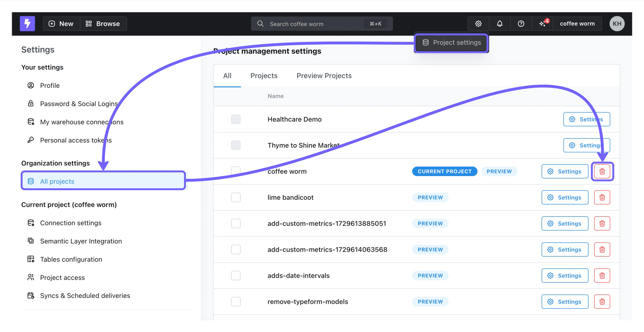Check the lime bandicoot checkbox
Image resolution: width=644 pixels, height=332 pixels.
click(236, 197)
